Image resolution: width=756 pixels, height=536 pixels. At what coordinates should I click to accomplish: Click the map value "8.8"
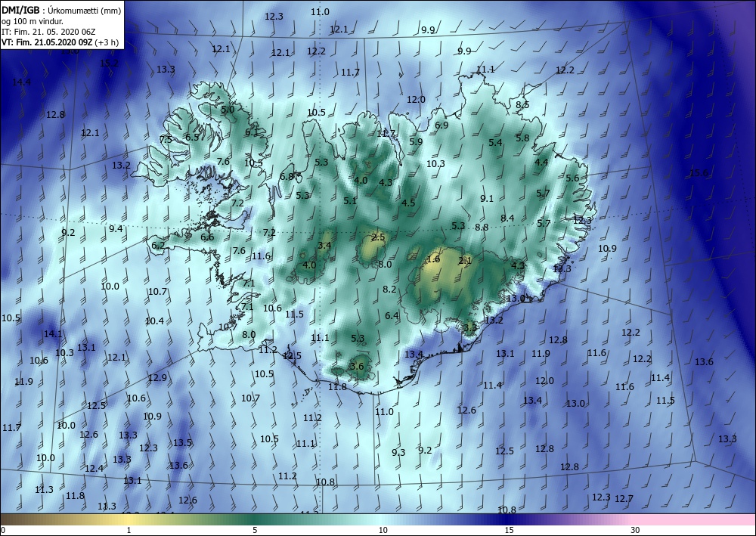click(481, 228)
